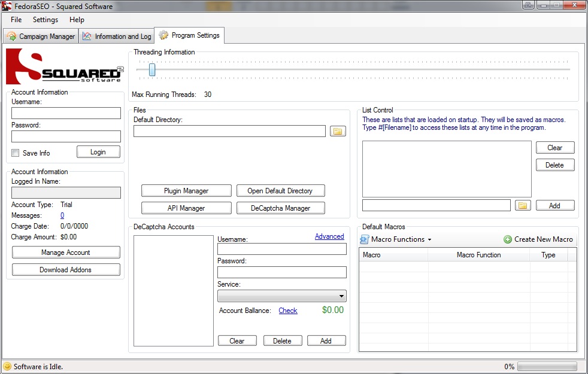Click the Information and Log chart icon
This screenshot has height=374, width=588.
(87, 36)
